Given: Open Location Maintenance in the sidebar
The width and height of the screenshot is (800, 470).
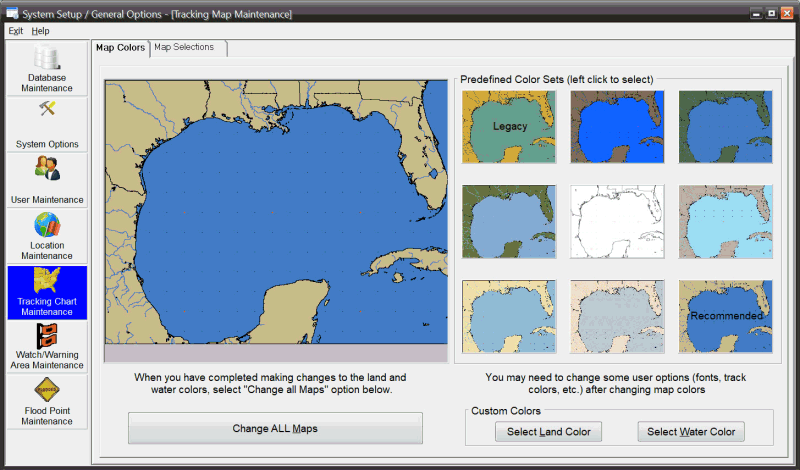Looking at the screenshot, I should tap(47, 236).
